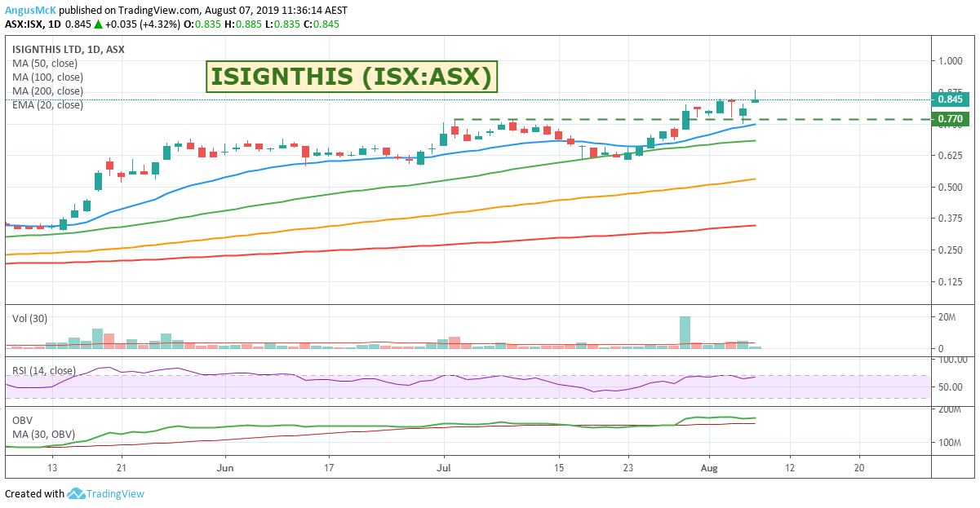Image resolution: width=980 pixels, height=508 pixels.
Task: Click the 20M volume axis label
Action: 947,316
